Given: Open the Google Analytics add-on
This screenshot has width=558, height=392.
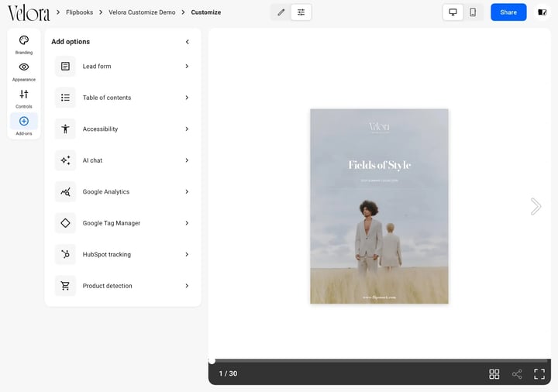Looking at the screenshot, I should tap(122, 191).
